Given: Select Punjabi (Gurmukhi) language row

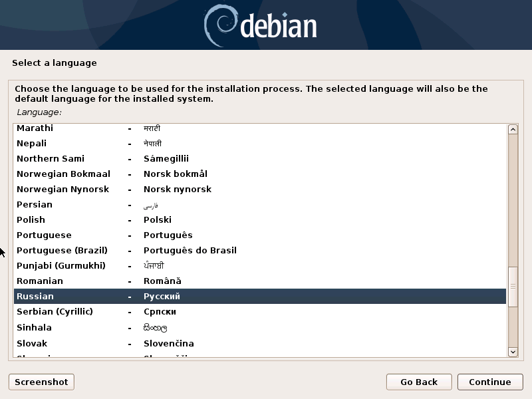Looking at the screenshot, I should click(x=260, y=265).
